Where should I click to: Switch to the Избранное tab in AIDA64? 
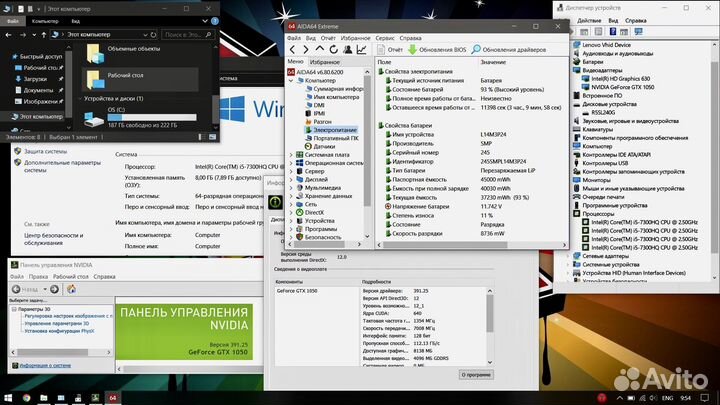(x=326, y=62)
